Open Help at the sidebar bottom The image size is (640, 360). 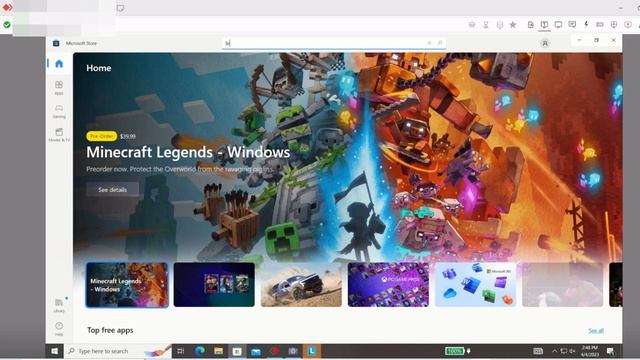59,329
